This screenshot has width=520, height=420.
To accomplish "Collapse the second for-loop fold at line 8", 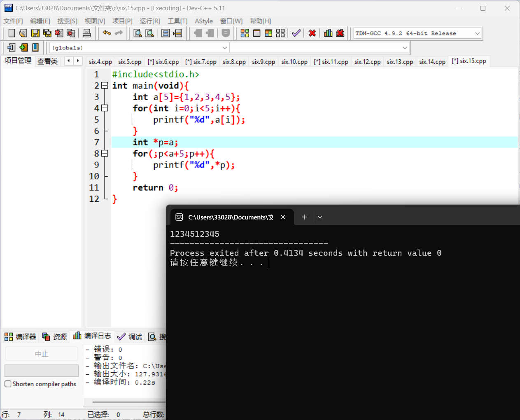I will tap(105, 154).
